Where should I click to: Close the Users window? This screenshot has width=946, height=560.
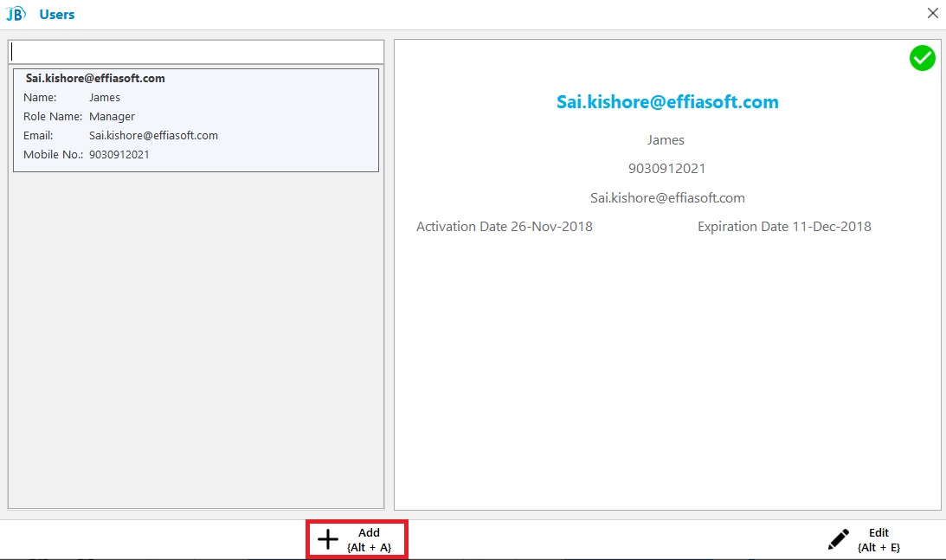(932, 13)
